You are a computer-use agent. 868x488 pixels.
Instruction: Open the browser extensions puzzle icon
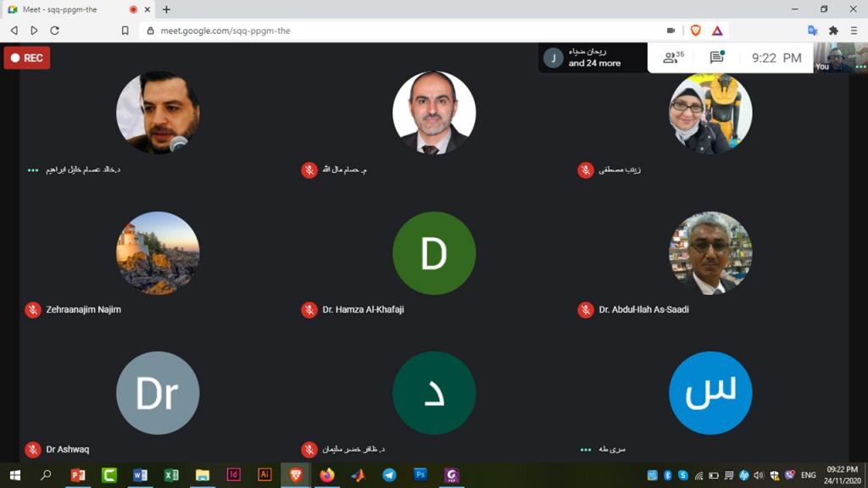pos(833,30)
